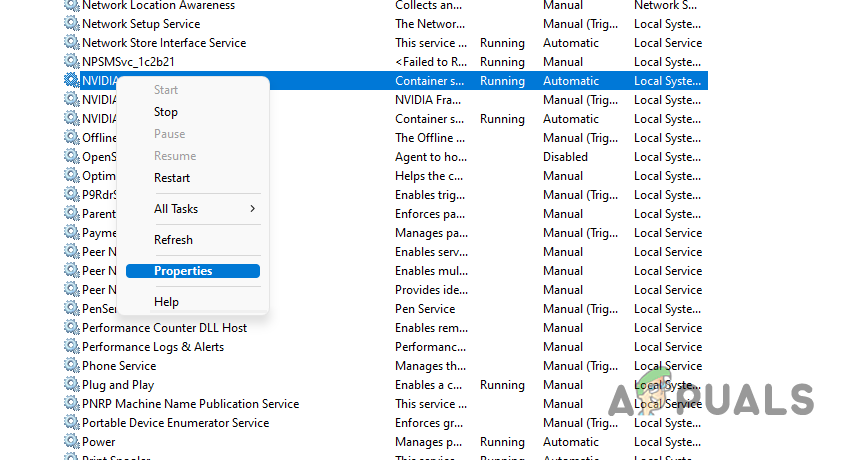
Task: Click 'Helps the c...' description cell
Action: tap(429, 176)
